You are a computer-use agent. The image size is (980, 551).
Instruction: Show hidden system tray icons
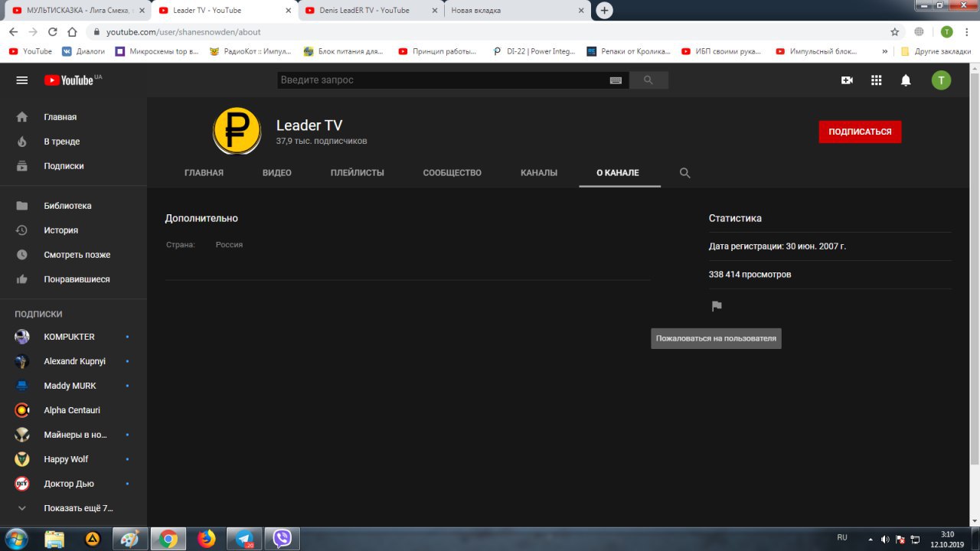point(871,540)
